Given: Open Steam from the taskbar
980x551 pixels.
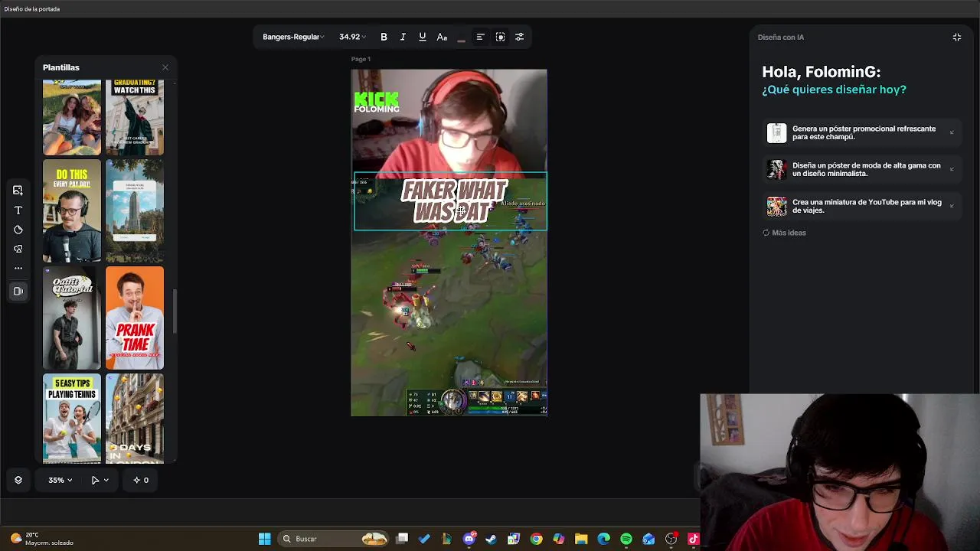Looking at the screenshot, I should click(491, 539).
